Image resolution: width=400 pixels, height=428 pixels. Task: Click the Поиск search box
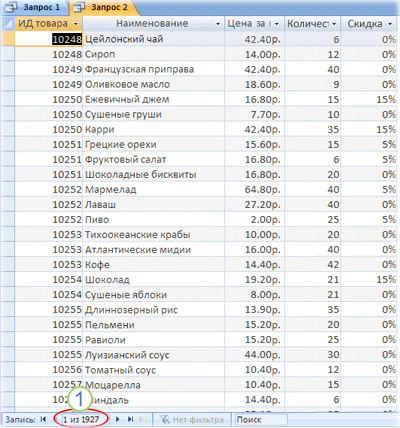click(261, 419)
